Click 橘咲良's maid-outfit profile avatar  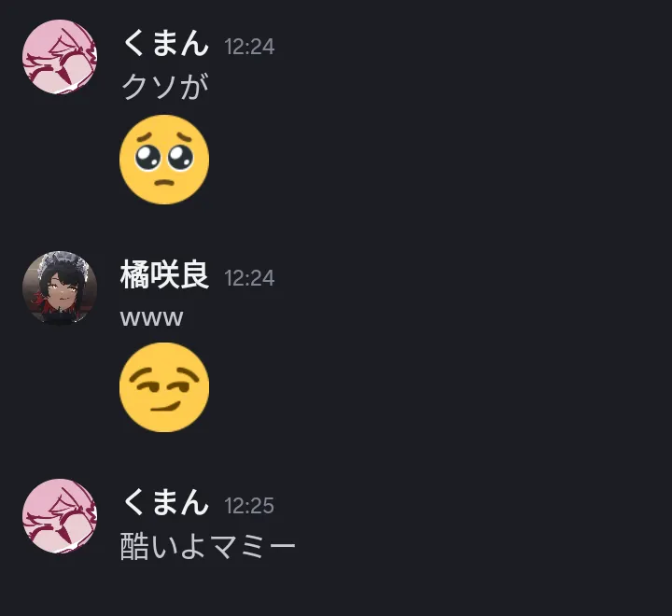[x=60, y=288]
